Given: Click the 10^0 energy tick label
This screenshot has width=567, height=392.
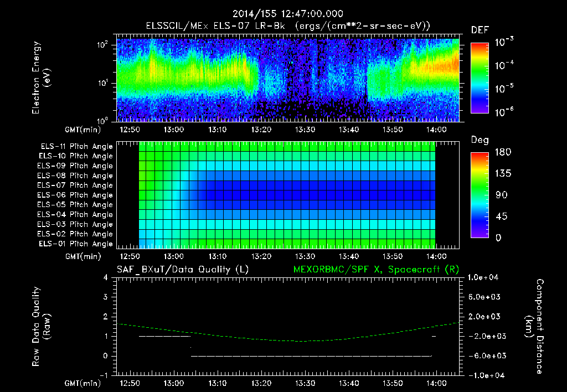Looking at the screenshot, I should point(102,120).
